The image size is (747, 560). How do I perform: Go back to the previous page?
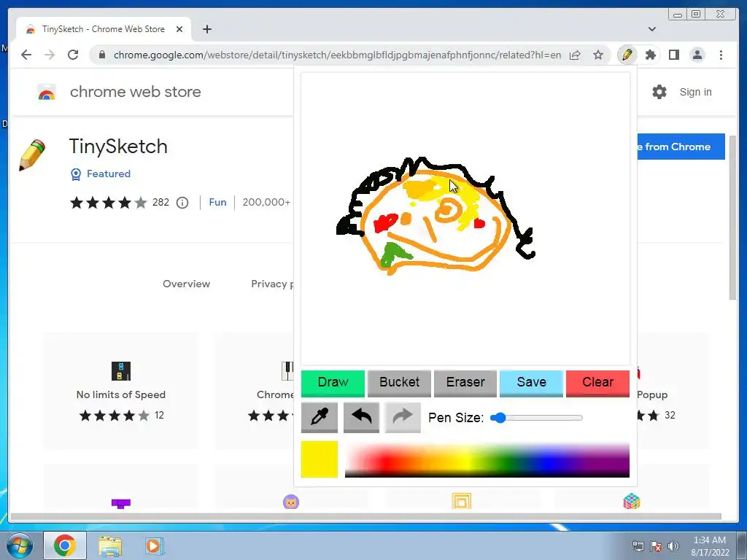(26, 55)
